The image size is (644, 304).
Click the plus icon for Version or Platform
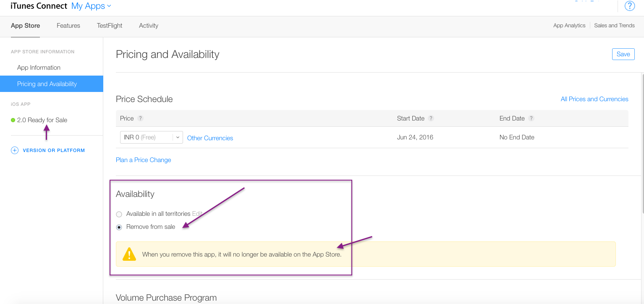tap(15, 150)
